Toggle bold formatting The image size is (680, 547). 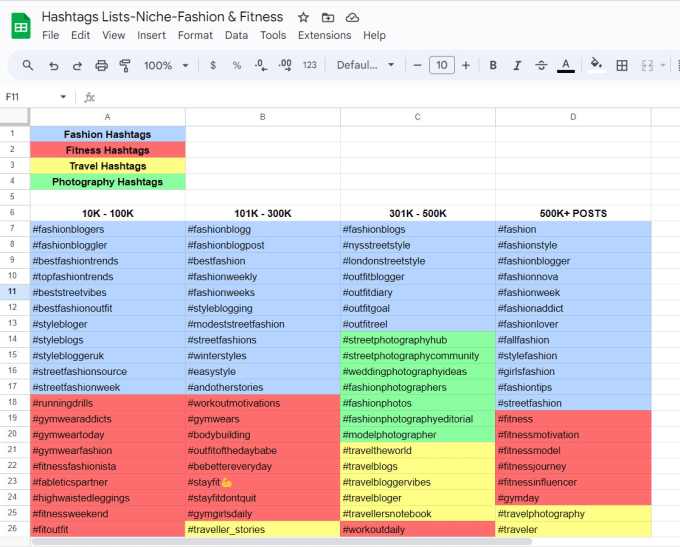pos(493,66)
